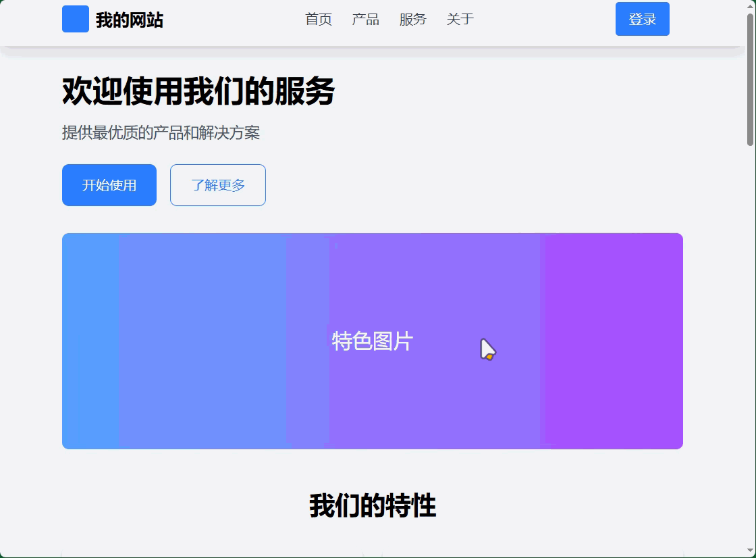The image size is (756, 558).
Task: Click the blue square site logo
Action: [75, 19]
